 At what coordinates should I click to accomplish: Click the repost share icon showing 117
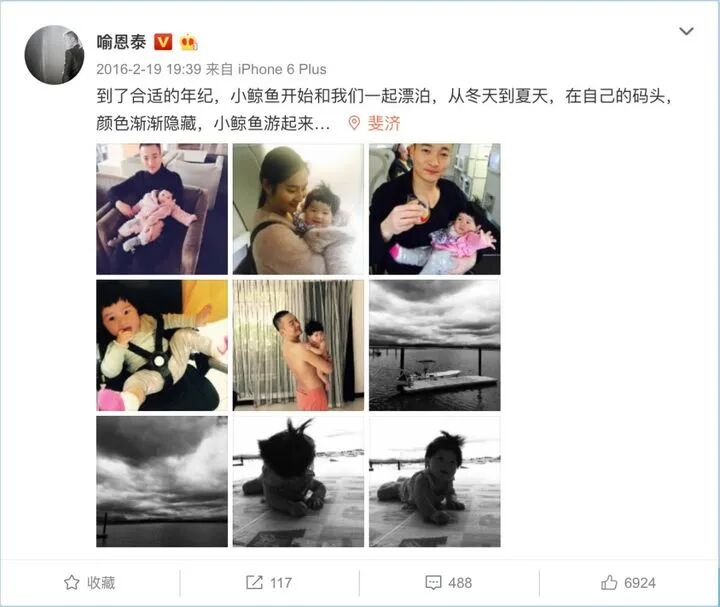[x=254, y=583]
